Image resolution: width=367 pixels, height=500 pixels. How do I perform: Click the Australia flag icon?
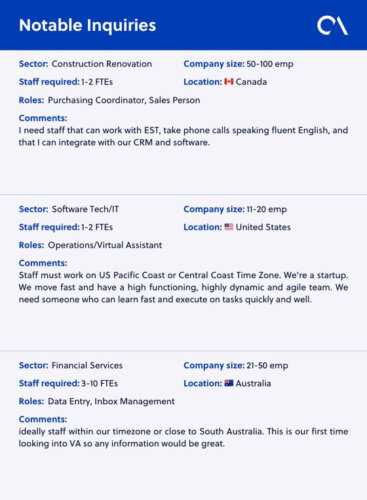(229, 383)
